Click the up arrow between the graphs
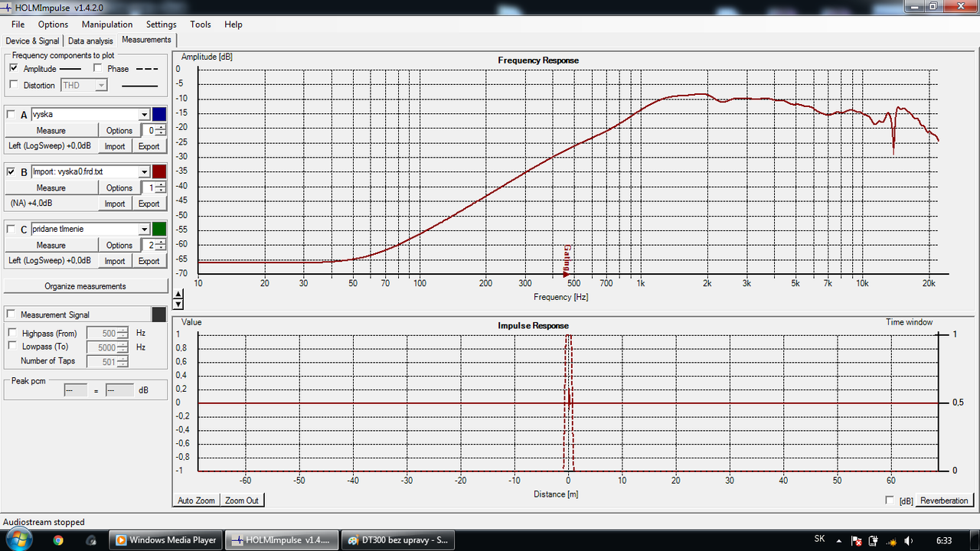Screen dimensions: 980x551 point(178,294)
